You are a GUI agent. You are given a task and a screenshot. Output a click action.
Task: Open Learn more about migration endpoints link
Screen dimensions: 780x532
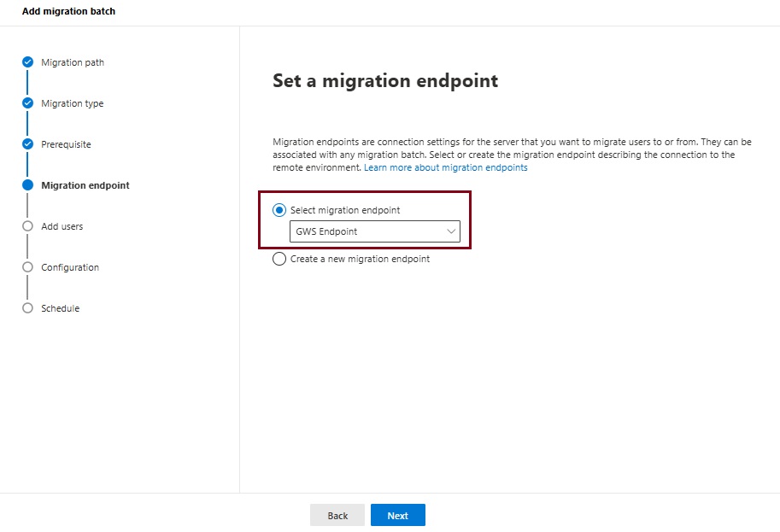coord(446,168)
